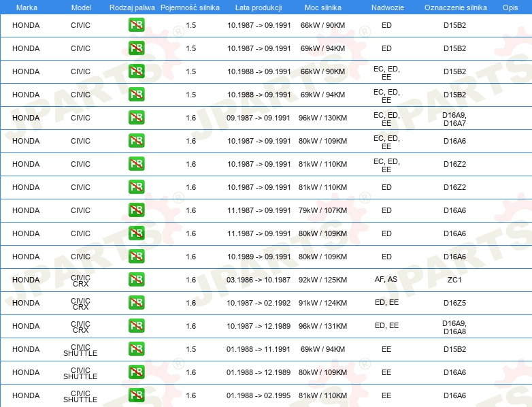The width and height of the screenshot is (532, 407).
Task: Click the Model column header
Action: (81, 7)
